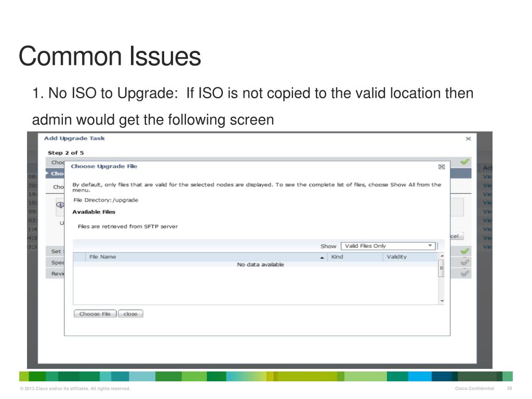Click green checkmark on the Set step row
The width and height of the screenshot is (532, 399).
pos(464,251)
